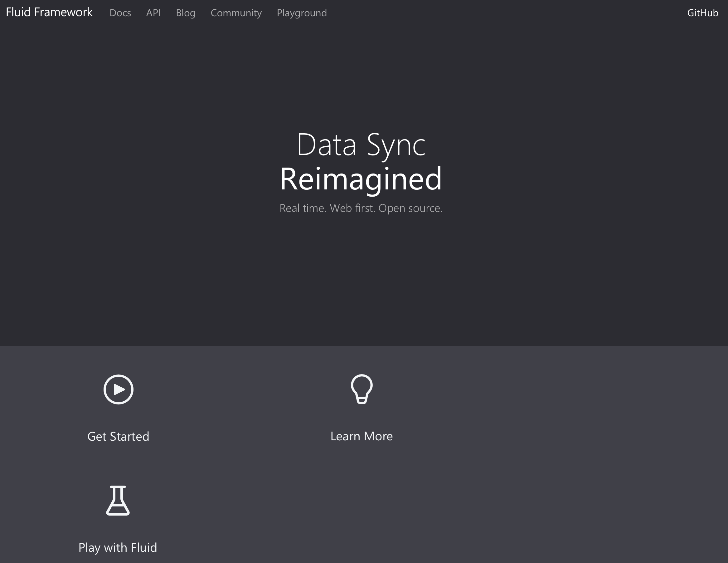Viewport: 728px width, 563px height.
Task: Go to the Blog page
Action: (186, 13)
